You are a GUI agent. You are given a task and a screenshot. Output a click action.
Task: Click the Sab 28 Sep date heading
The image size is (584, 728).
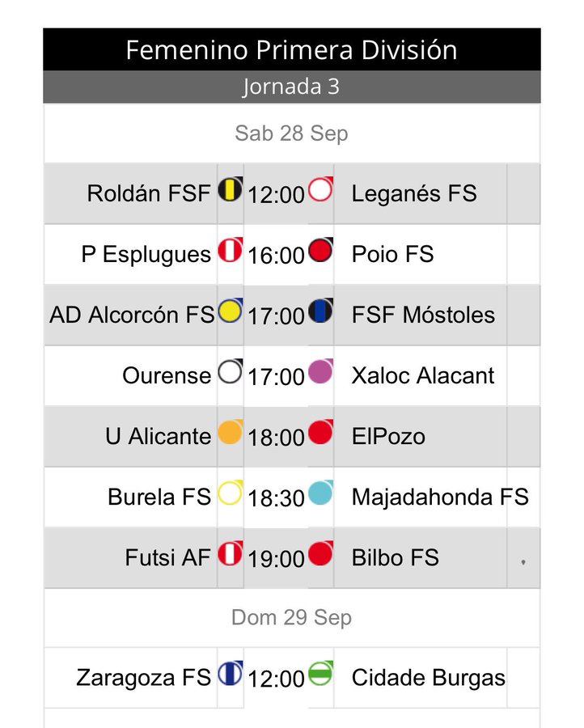(x=291, y=133)
